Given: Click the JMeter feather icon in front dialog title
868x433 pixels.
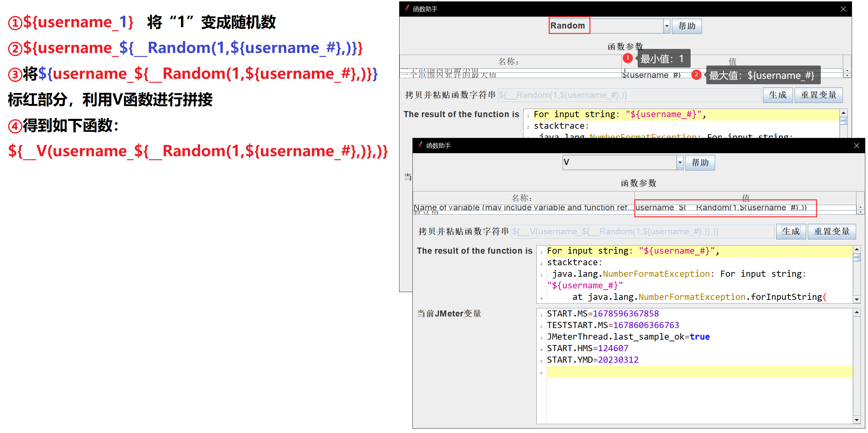Looking at the screenshot, I should 420,145.
